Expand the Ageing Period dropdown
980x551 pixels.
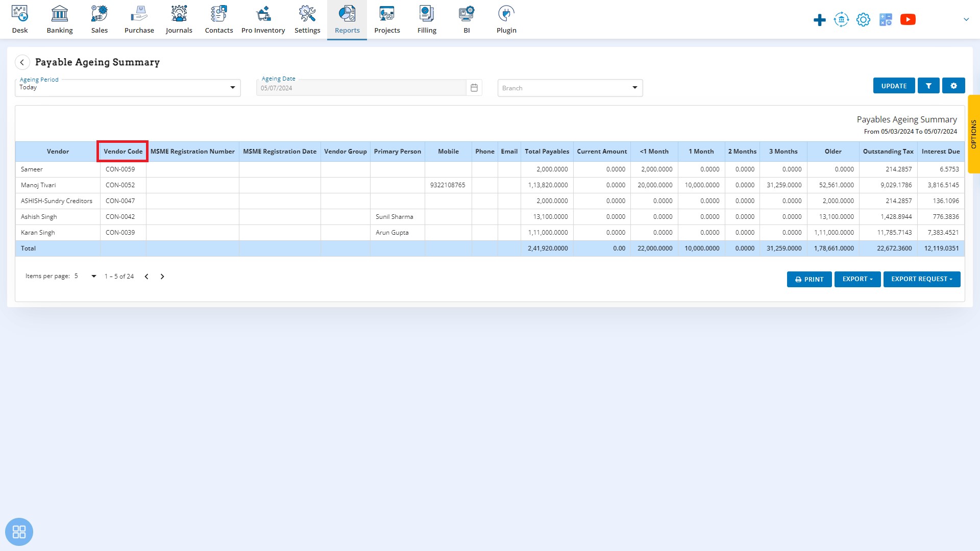[x=232, y=87]
